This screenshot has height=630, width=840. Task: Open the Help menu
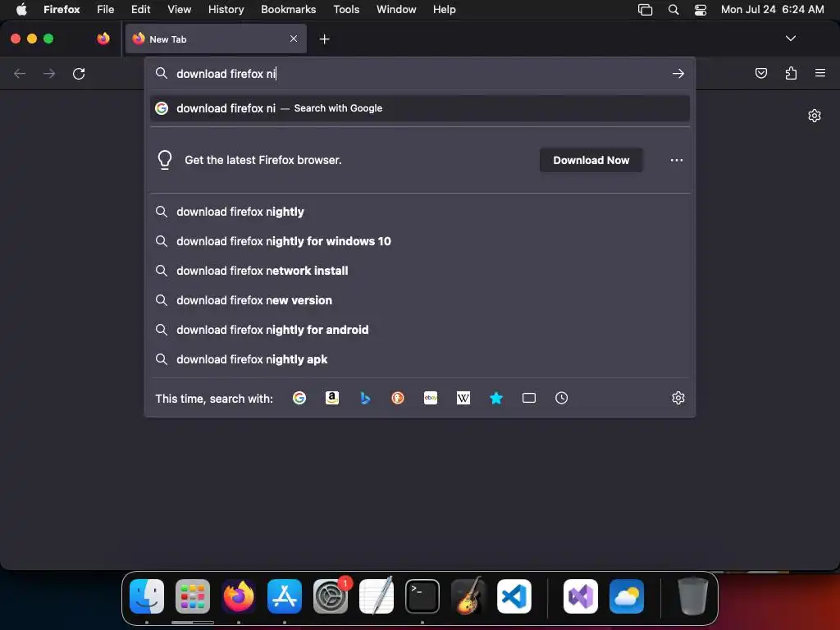445,10
